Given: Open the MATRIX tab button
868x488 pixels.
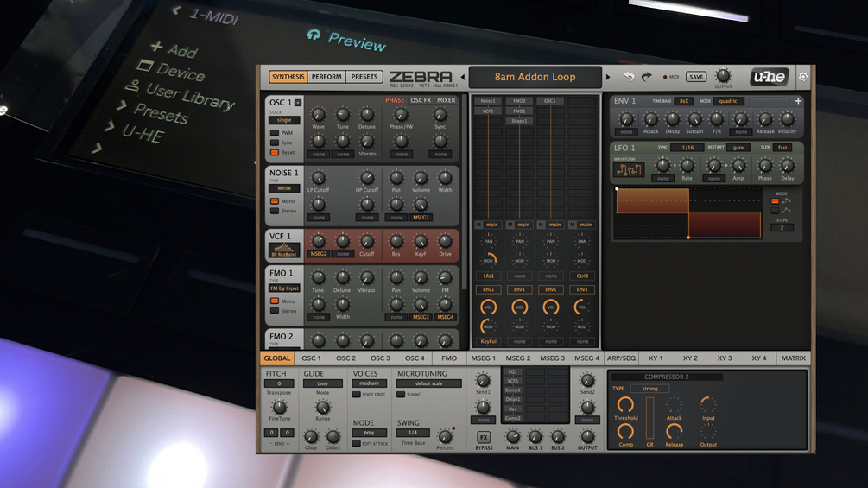Looking at the screenshot, I should click(x=793, y=358).
